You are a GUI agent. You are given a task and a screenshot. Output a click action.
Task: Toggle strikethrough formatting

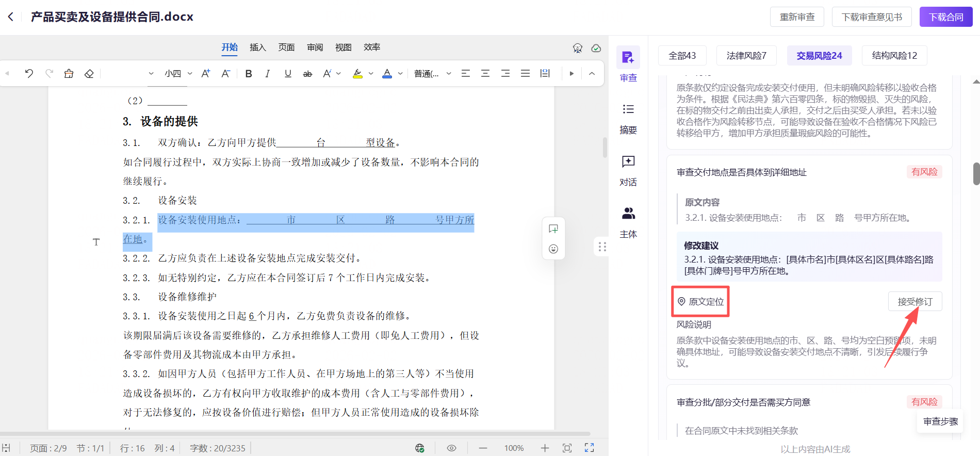point(307,74)
